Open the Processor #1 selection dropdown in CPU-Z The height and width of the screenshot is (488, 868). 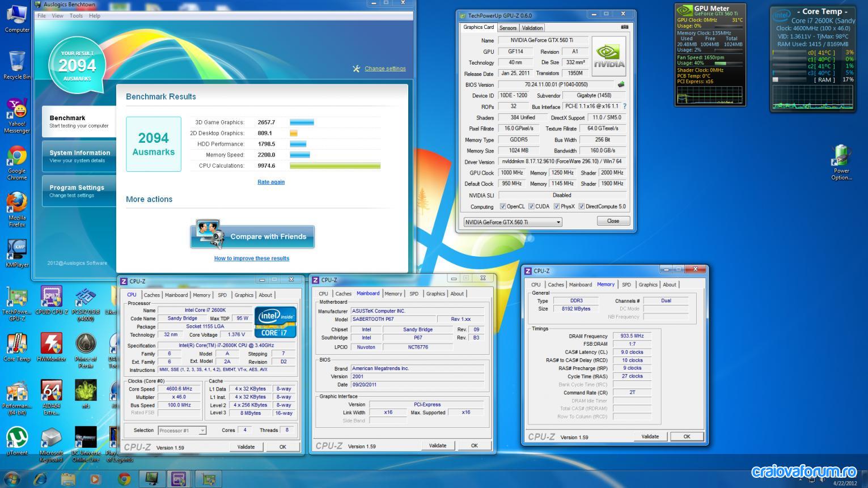pos(182,431)
